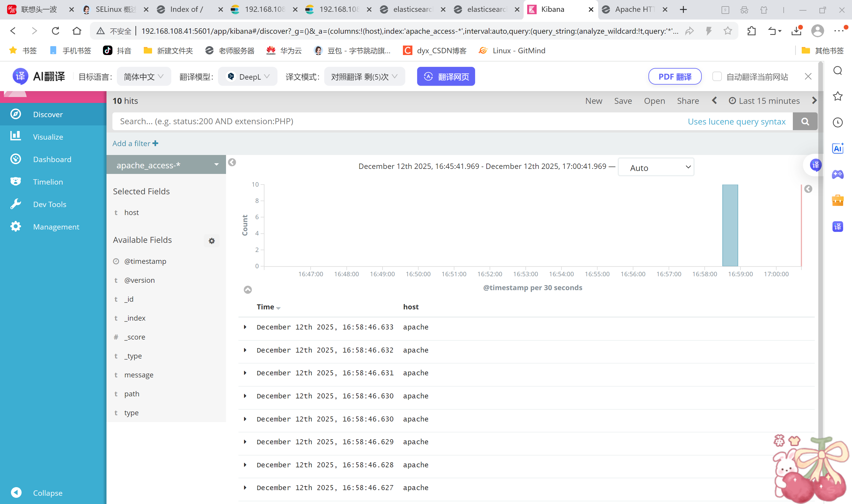This screenshot has height=504, width=852.
Task: Click the Save menu item
Action: click(622, 101)
